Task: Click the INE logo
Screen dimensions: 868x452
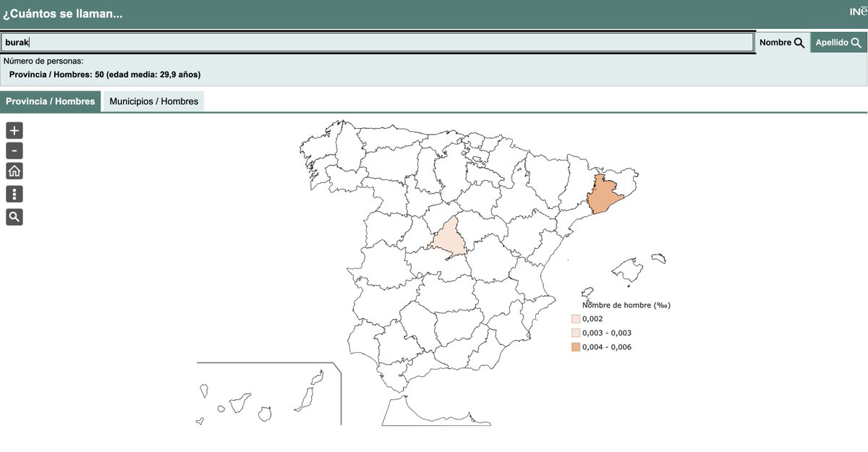Action: pyautogui.click(x=858, y=12)
